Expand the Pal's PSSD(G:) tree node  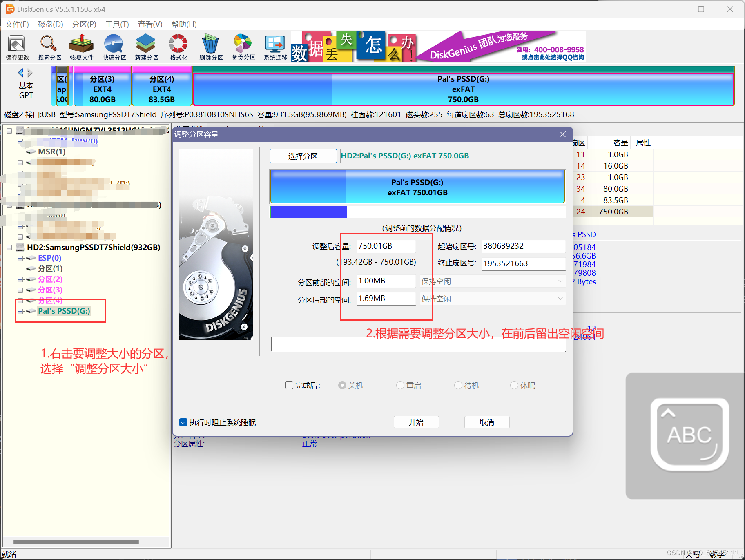[x=20, y=311]
